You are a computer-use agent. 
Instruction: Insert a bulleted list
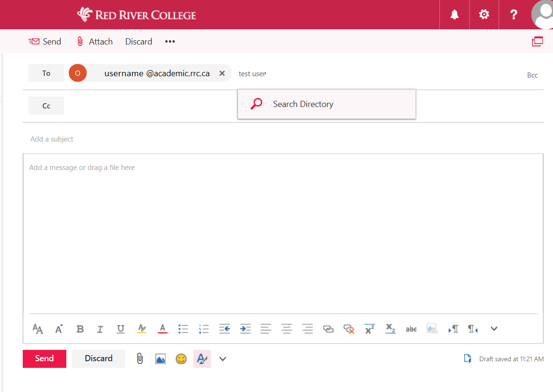[183, 329]
